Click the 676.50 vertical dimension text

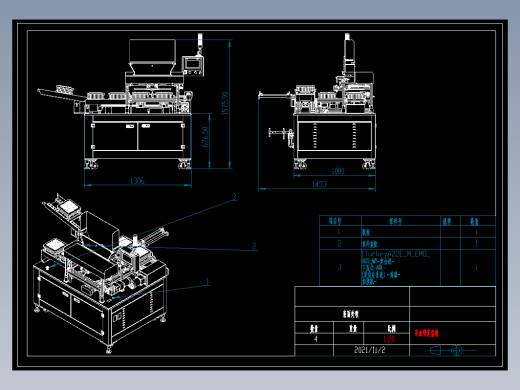tap(205, 137)
